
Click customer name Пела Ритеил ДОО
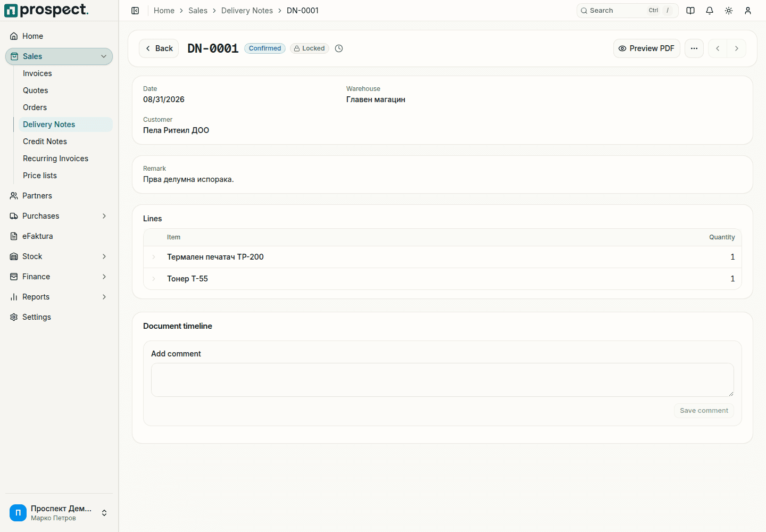[176, 130]
